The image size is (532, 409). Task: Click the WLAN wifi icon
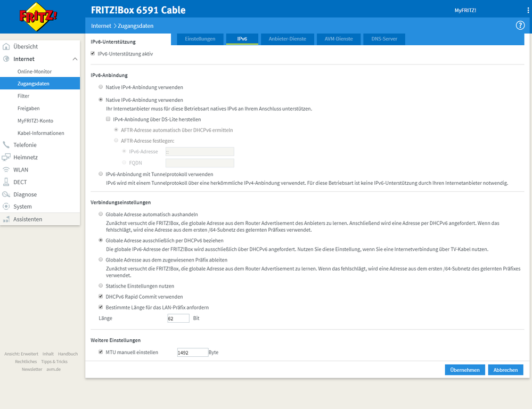[6, 170]
